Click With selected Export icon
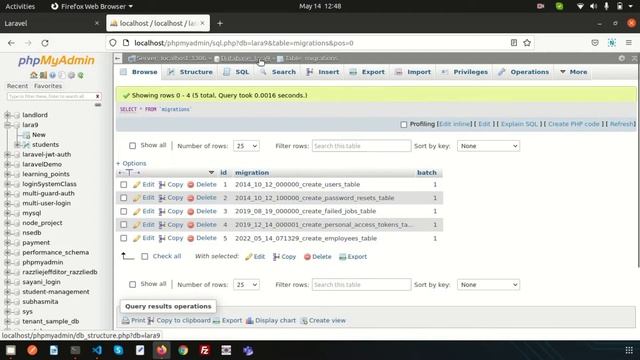 pos(342,257)
